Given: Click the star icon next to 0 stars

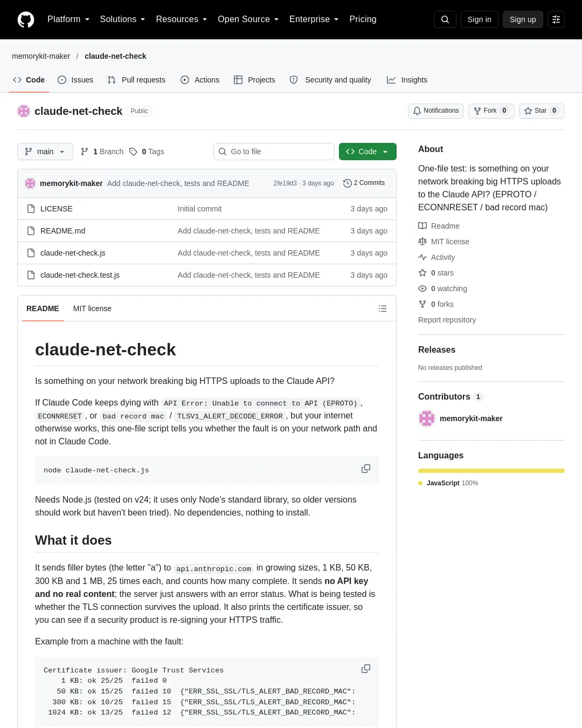Looking at the screenshot, I should (x=422, y=273).
